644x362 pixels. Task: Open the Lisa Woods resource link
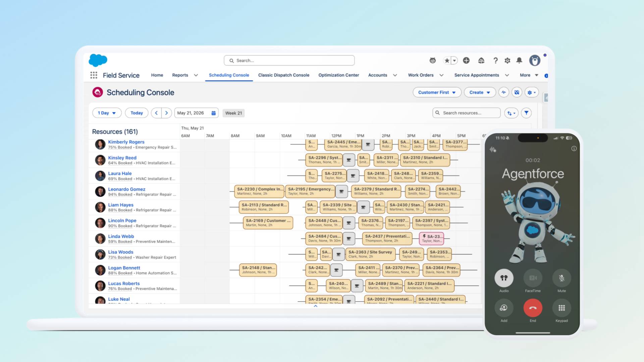121,252
